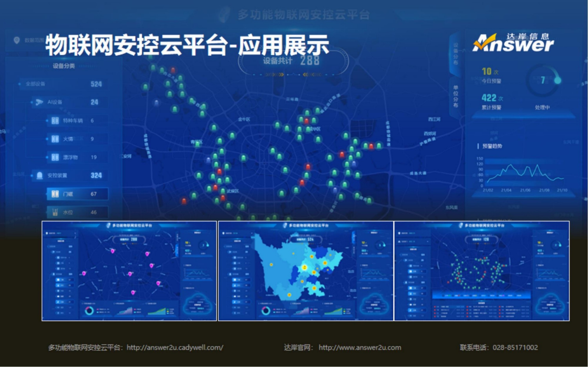Click the 物联网安控云平台-应用展示 slide title
This screenshot has width=588, height=367.
(187, 45)
